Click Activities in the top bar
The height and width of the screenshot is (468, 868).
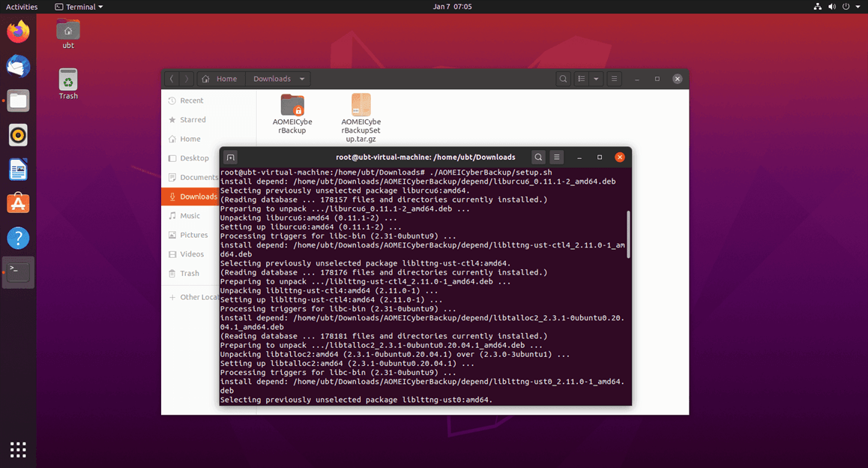point(22,7)
